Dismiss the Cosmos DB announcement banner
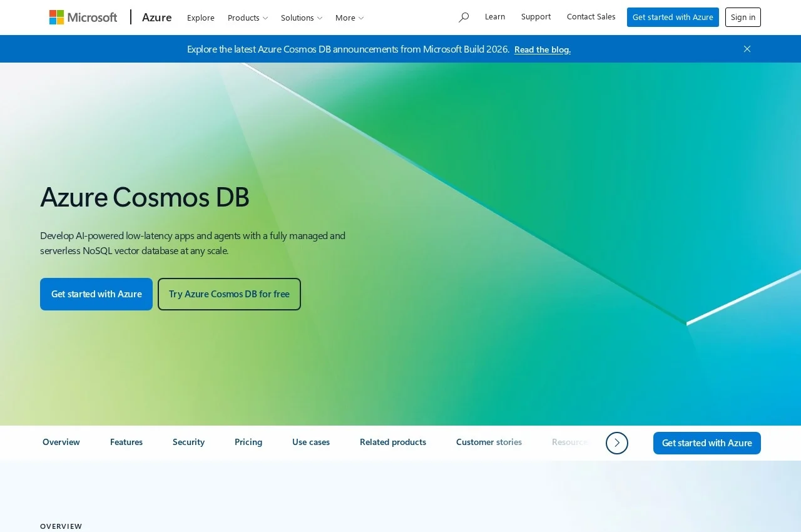This screenshot has width=801, height=532. tap(747, 49)
